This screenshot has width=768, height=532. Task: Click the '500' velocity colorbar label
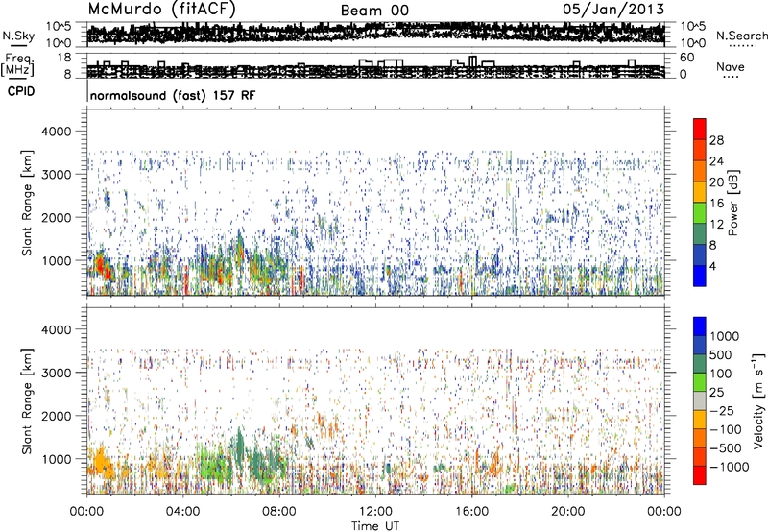pyautogui.click(x=721, y=354)
